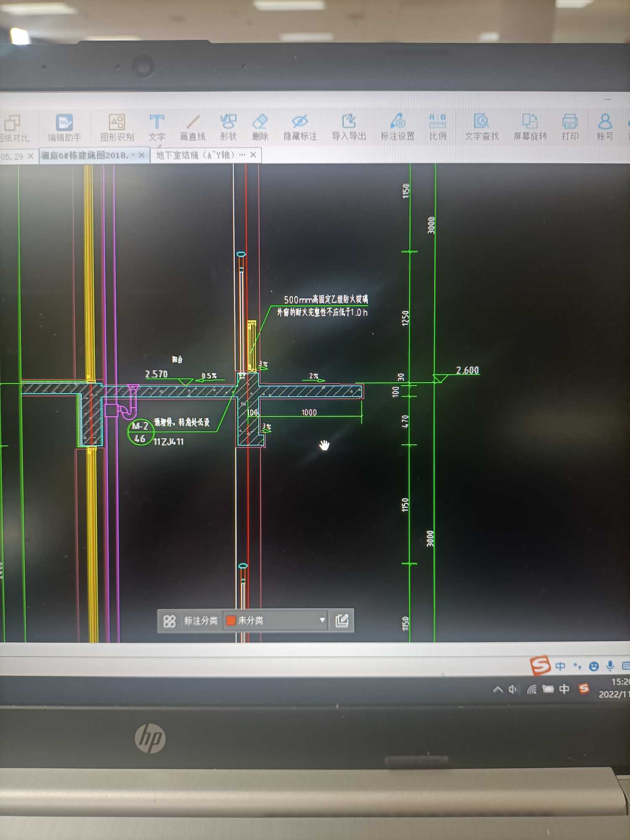Click the taskbar battery icon
This screenshot has width=630, height=840.
[x=548, y=689]
